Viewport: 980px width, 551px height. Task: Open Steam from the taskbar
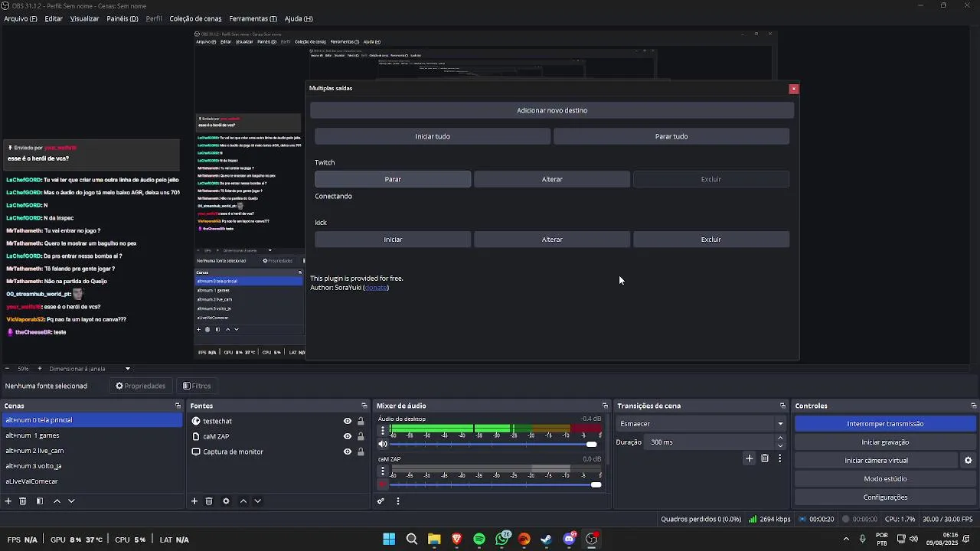[546, 540]
